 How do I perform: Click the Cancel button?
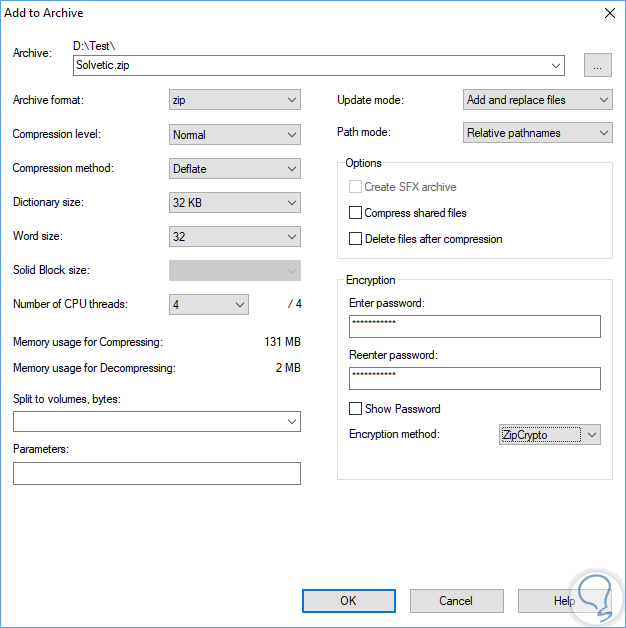click(456, 601)
